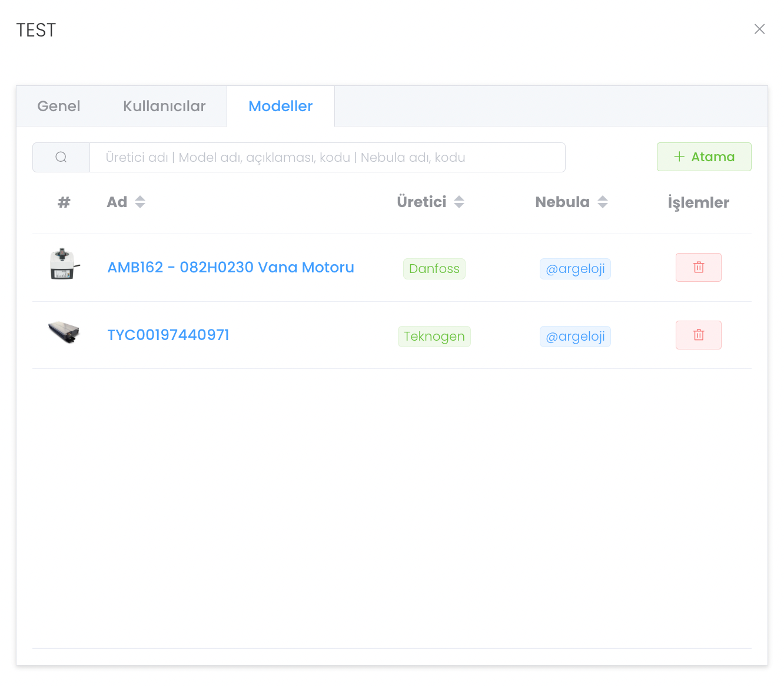784x686 pixels.
Task: Delete the AMB162 Vana Motoru row
Action: point(698,268)
